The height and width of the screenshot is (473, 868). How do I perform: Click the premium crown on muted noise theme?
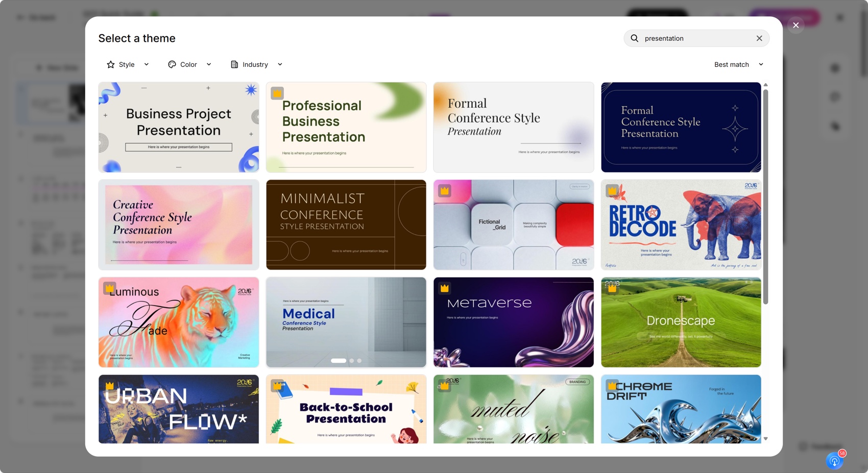point(445,386)
